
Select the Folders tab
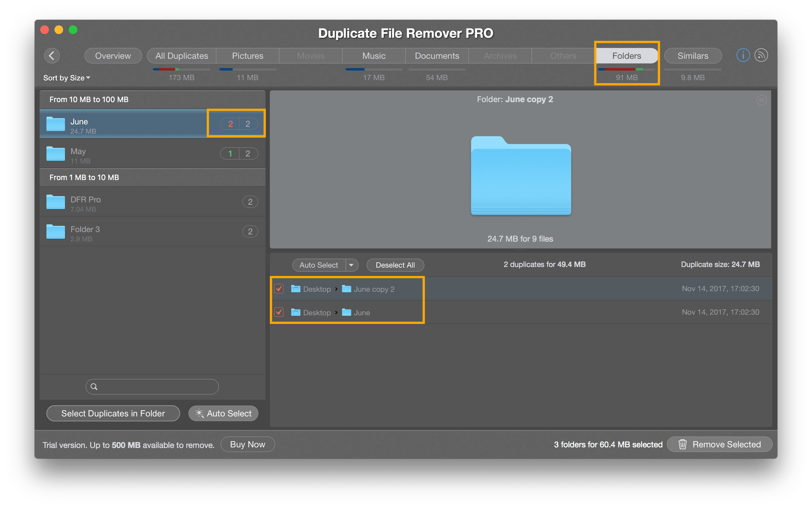coord(627,56)
